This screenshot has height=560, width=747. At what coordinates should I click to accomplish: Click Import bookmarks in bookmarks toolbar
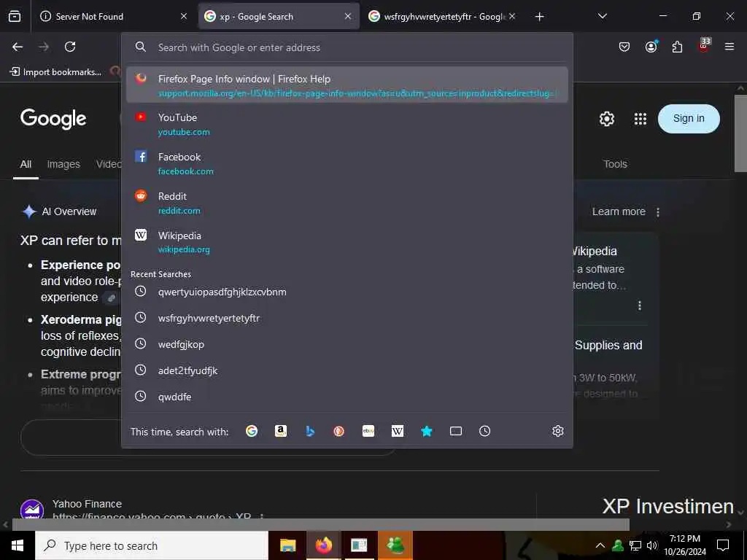56,72
